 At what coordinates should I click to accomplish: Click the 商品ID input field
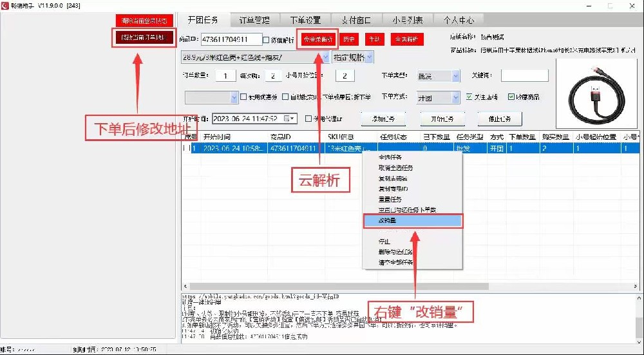coord(231,40)
